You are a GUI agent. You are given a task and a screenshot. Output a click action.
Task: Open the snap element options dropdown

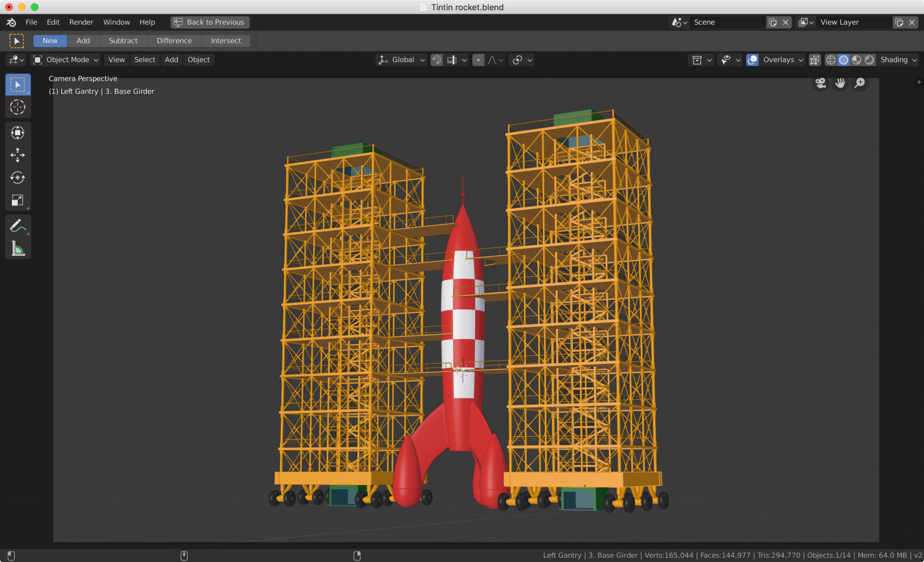point(457,60)
